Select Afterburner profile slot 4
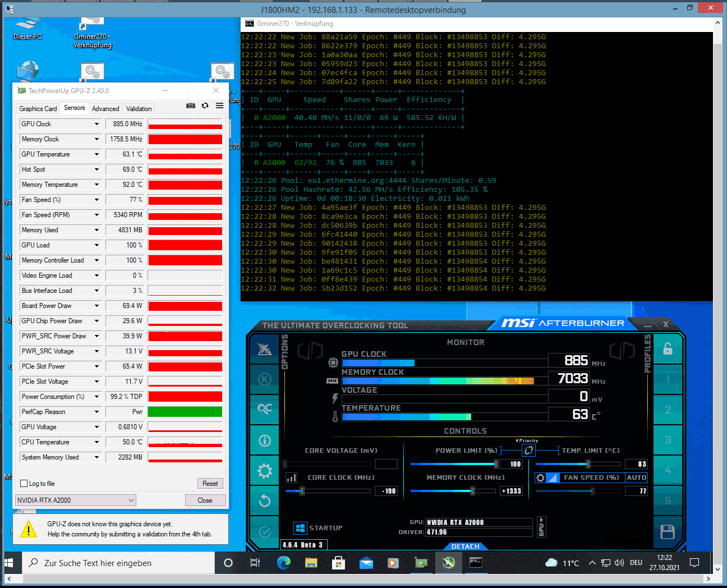The width and height of the screenshot is (727, 588). click(x=668, y=470)
